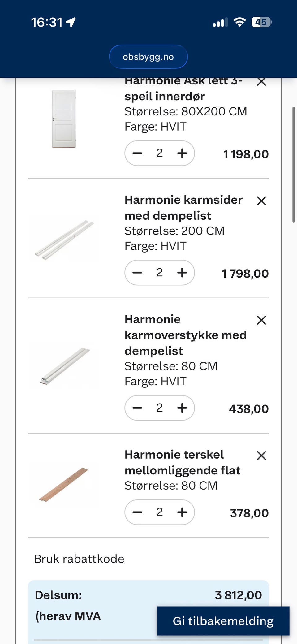
Task: Tap the quantity field of Harmonie karmoverstykke
Action: click(x=159, y=408)
